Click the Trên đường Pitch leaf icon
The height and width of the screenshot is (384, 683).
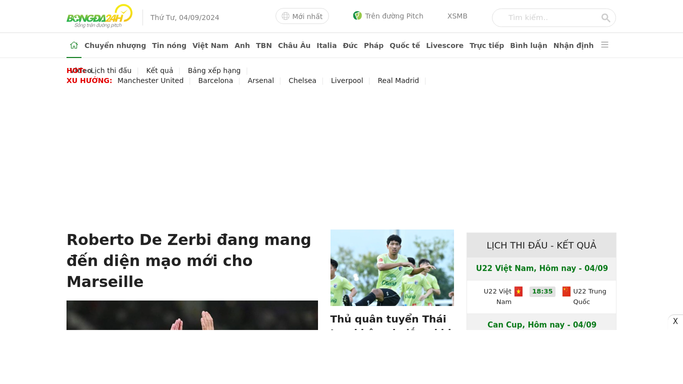(357, 16)
